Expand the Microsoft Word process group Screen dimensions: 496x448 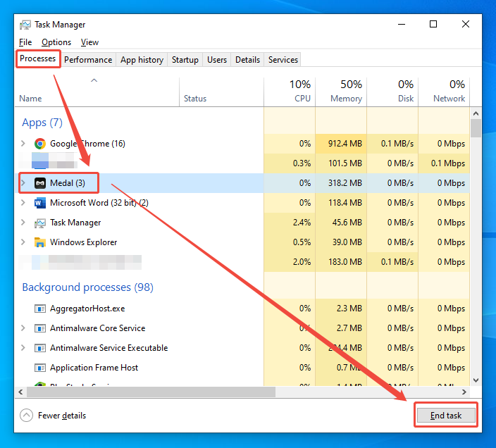click(23, 203)
